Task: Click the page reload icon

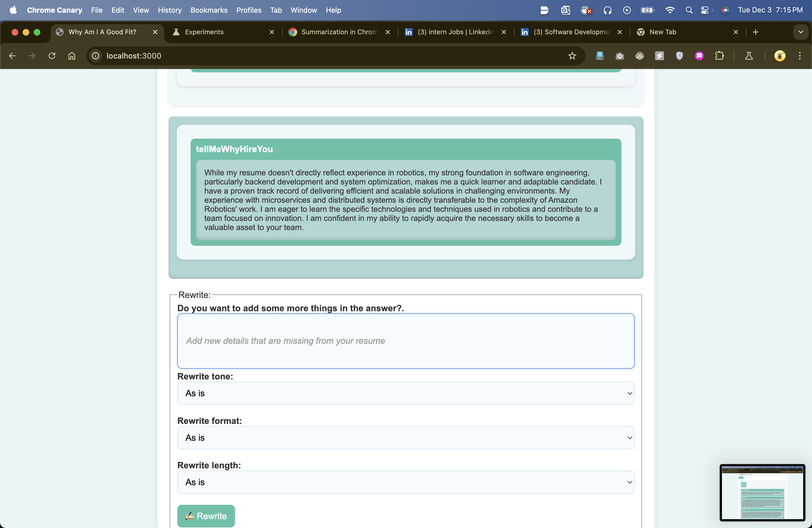Action: coord(52,56)
